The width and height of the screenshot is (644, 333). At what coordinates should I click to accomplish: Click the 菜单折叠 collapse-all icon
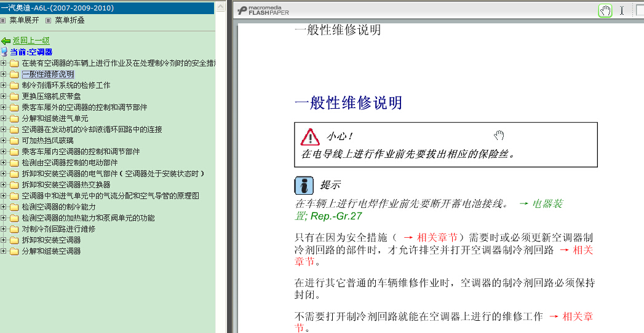(49, 20)
